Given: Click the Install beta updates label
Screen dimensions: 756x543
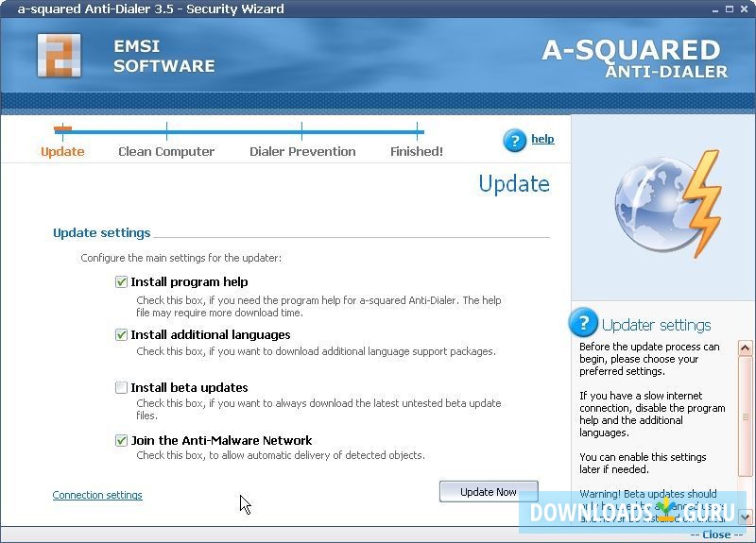Looking at the screenshot, I should pyautogui.click(x=190, y=388).
